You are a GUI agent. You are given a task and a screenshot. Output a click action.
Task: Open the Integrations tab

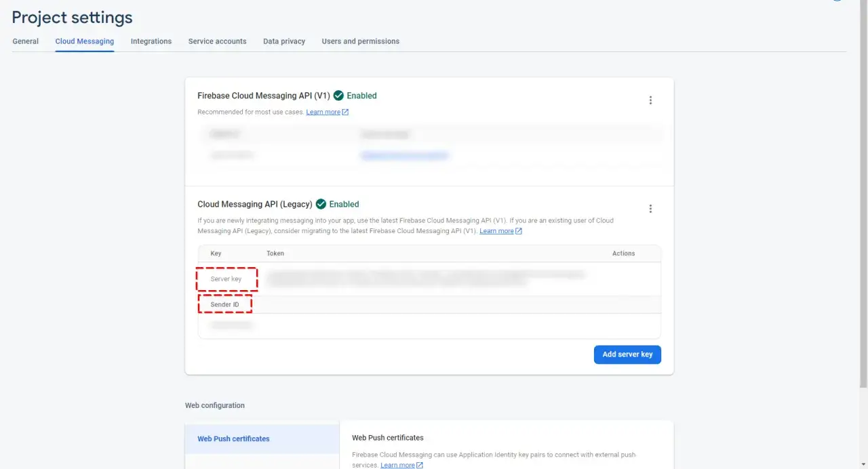click(151, 41)
